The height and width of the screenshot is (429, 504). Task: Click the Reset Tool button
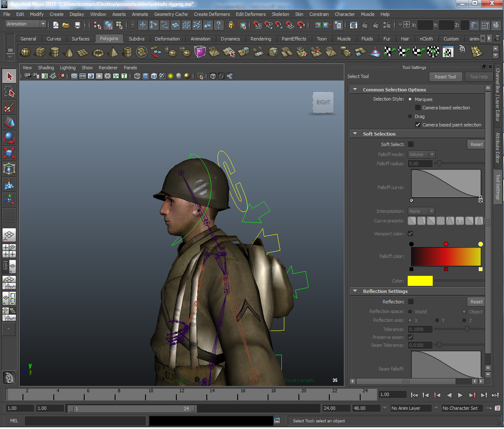click(445, 77)
